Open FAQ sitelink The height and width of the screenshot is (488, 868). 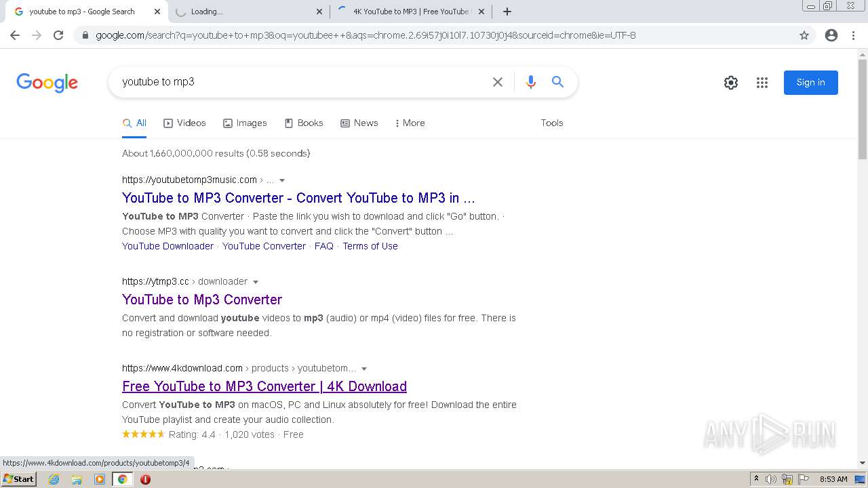(x=324, y=246)
